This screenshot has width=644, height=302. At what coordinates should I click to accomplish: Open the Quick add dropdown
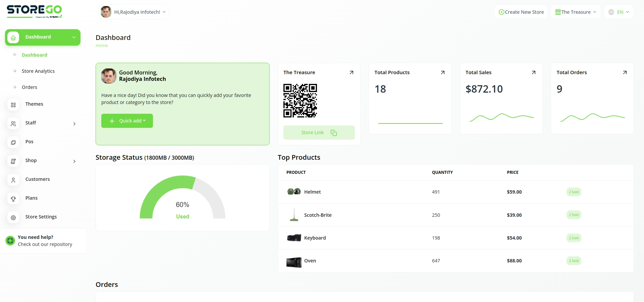(127, 121)
